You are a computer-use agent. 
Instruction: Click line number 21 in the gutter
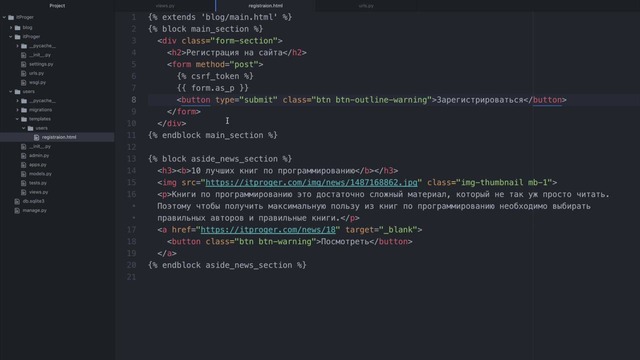point(131,277)
